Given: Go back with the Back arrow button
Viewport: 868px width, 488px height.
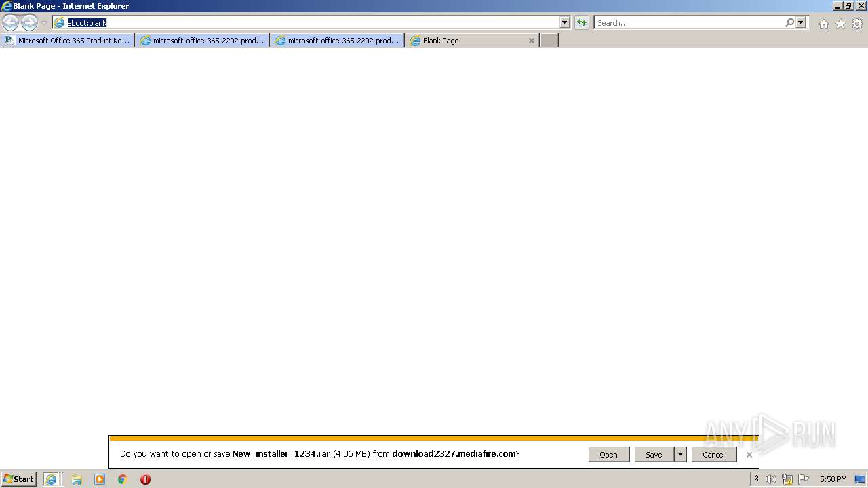Looking at the screenshot, I should [11, 23].
